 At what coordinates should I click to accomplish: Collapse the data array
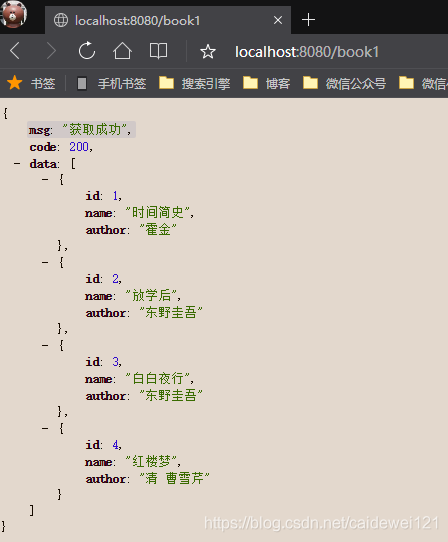[17, 163]
